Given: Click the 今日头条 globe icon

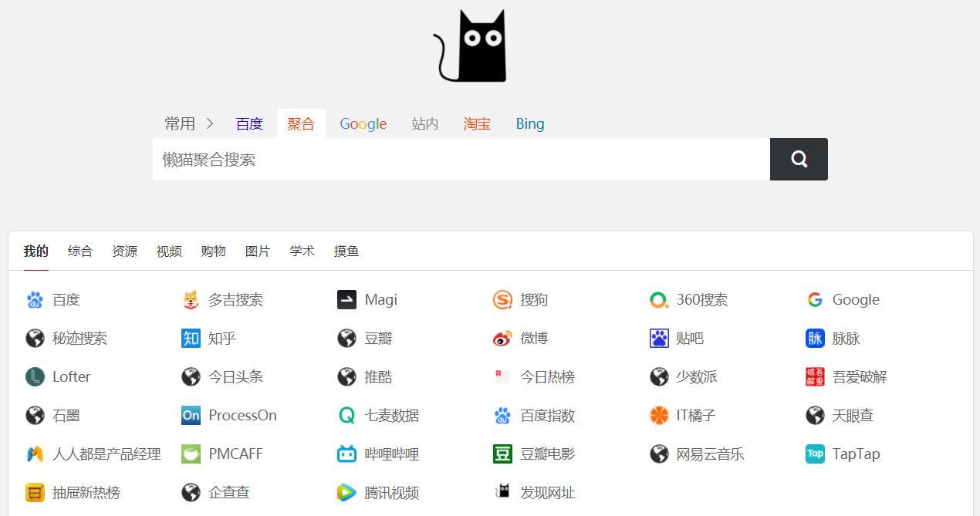Looking at the screenshot, I should pyautogui.click(x=191, y=376).
